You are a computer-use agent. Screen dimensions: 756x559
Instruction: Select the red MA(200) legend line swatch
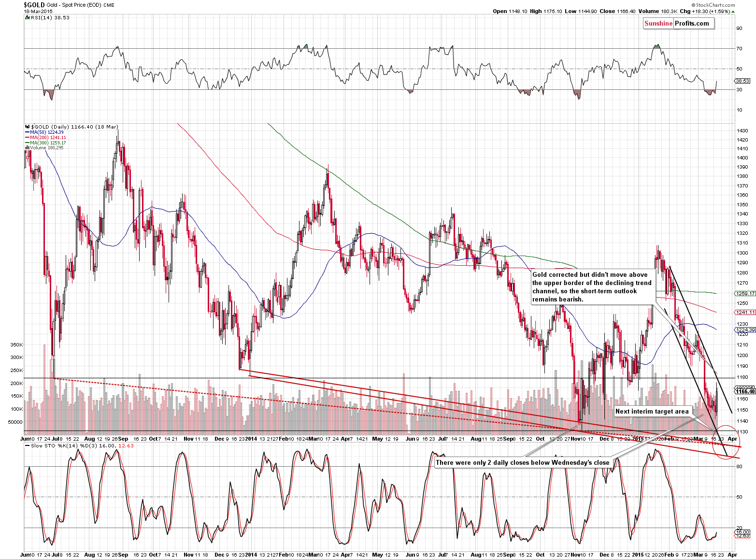(x=27, y=138)
